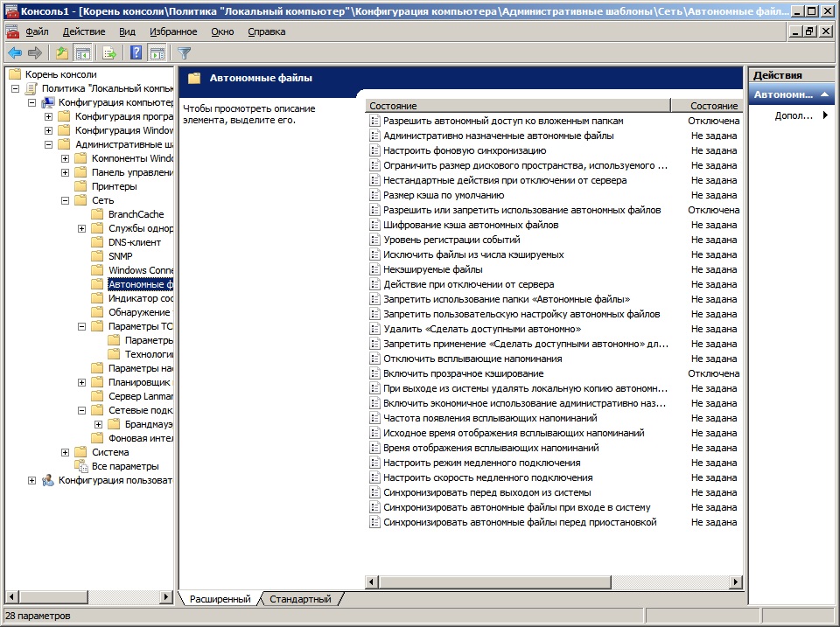Select policy Разрешить автономный доступ ко вложенным папкам
Image resolution: width=840 pixels, height=627 pixels.
pos(503,121)
